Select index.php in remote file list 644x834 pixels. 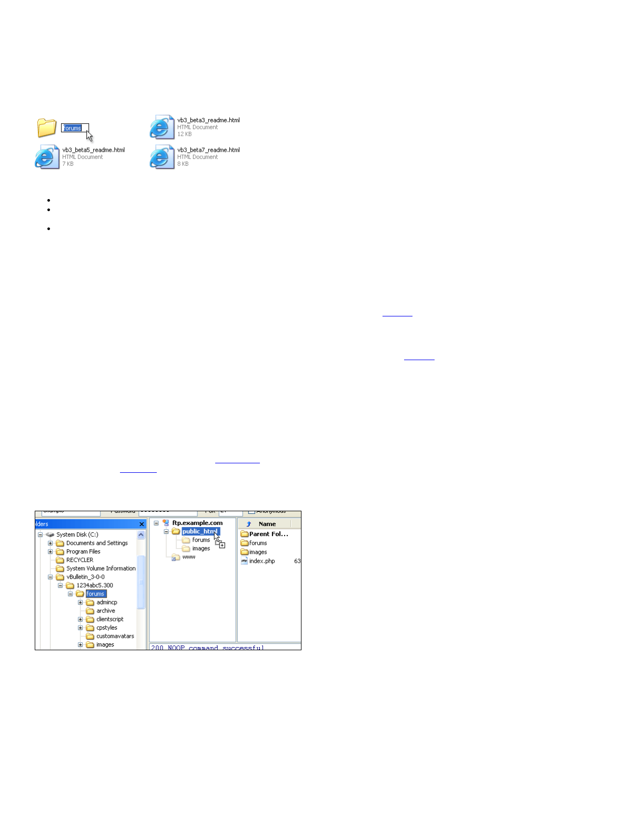click(258, 561)
